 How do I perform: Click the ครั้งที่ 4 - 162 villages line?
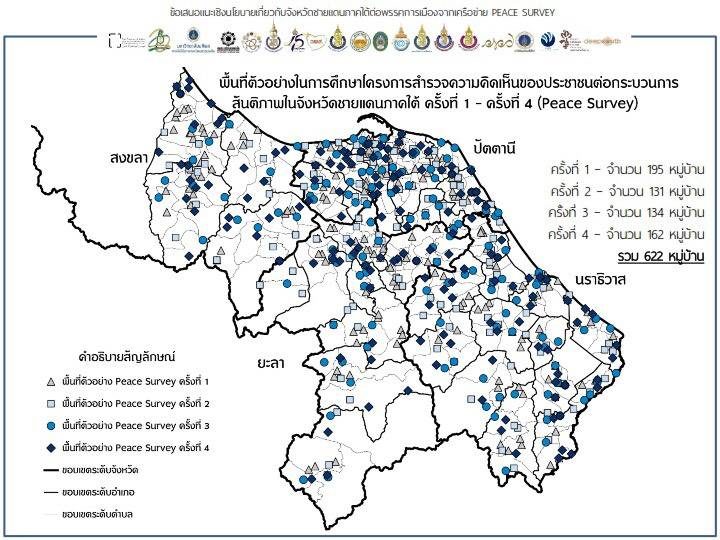[626, 235]
